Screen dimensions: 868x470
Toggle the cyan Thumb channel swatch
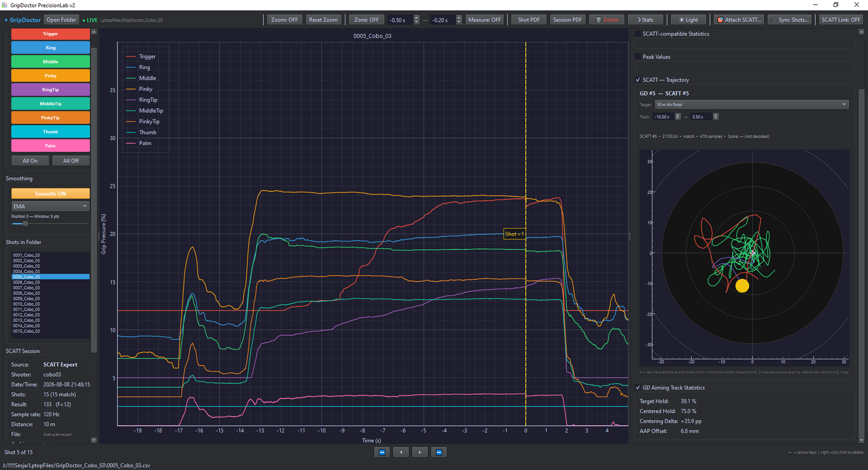coord(50,132)
